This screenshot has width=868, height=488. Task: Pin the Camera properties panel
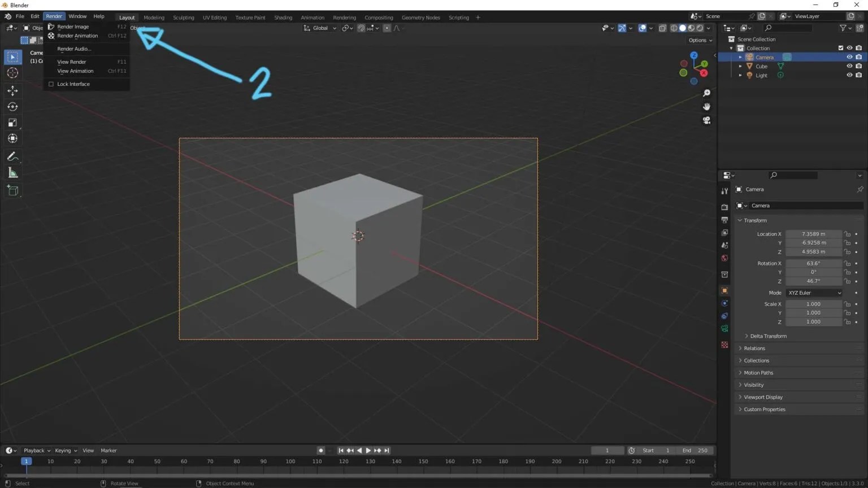[x=860, y=189]
